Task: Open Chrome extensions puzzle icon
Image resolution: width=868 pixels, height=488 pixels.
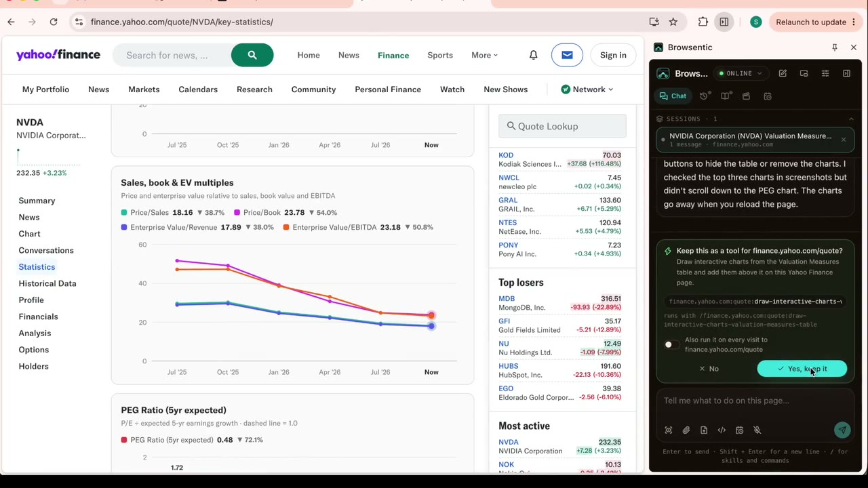Action: (x=703, y=22)
